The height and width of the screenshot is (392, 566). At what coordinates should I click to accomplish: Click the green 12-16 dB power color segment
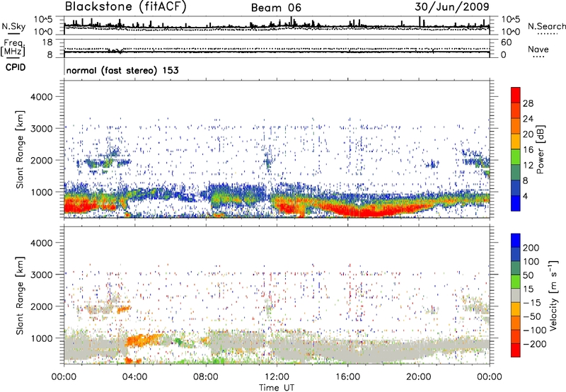[516, 156]
